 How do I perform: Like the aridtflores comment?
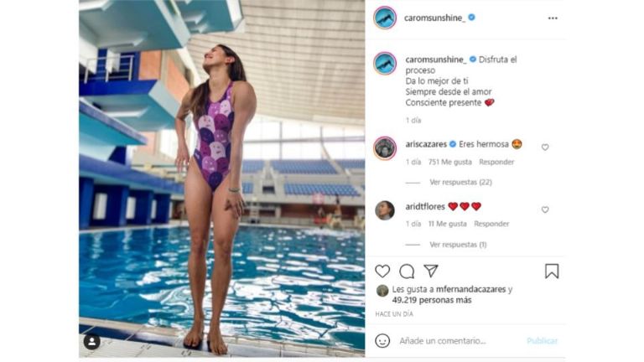tap(545, 209)
